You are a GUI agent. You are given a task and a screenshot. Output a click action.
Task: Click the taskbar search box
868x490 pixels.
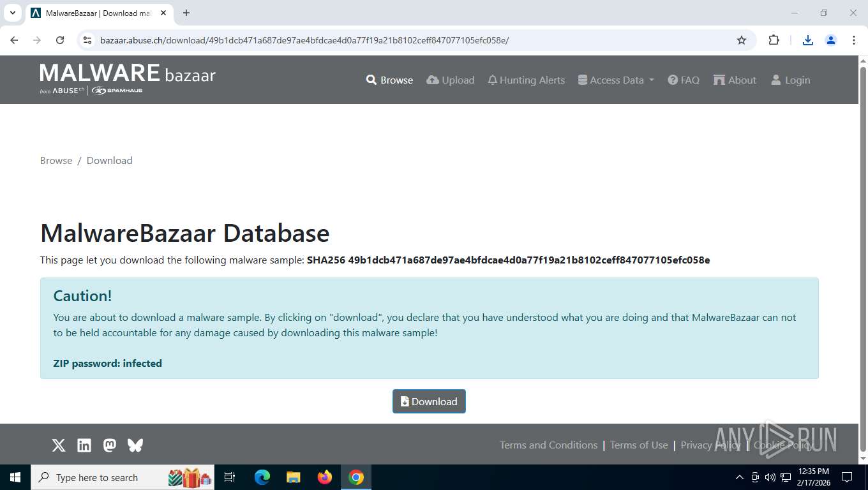(x=123, y=477)
